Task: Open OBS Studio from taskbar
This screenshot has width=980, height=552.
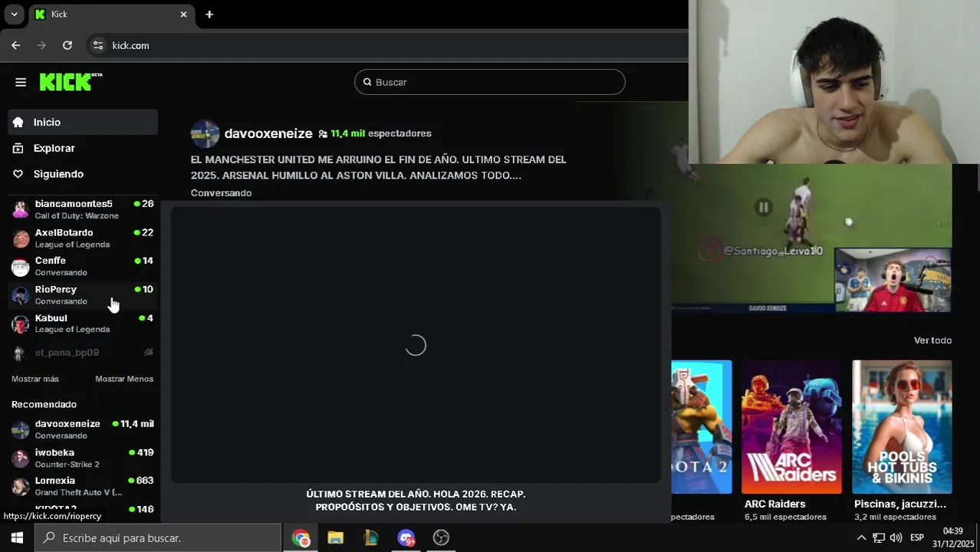Action: pos(441,537)
